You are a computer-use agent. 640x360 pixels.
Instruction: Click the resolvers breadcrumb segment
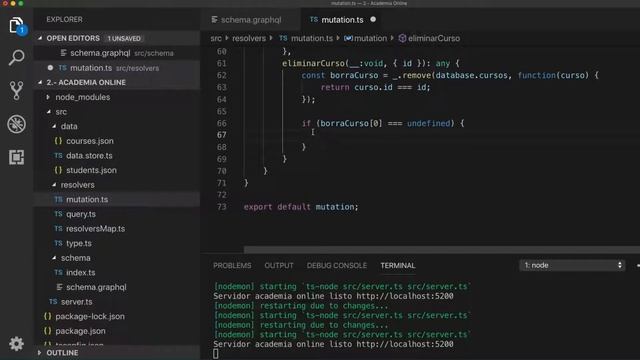click(x=249, y=38)
